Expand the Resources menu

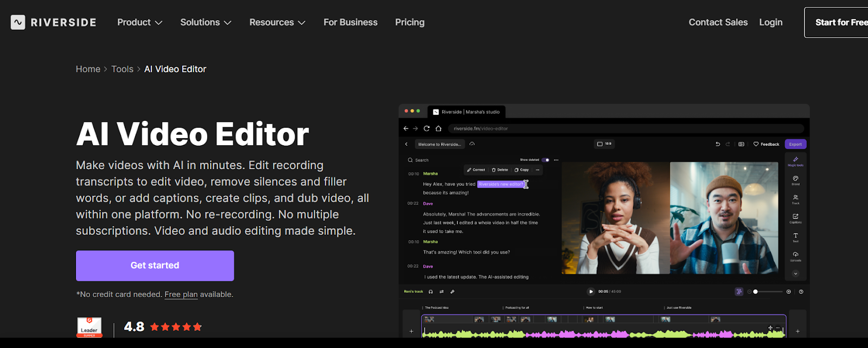tap(278, 22)
